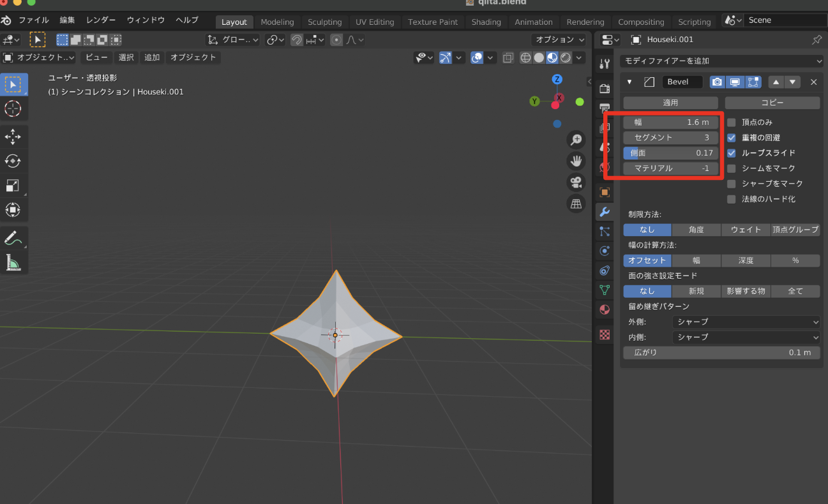Screen dimensions: 828x504
Task: Click the blue Z axis gizmo
Action: pyautogui.click(x=557, y=79)
